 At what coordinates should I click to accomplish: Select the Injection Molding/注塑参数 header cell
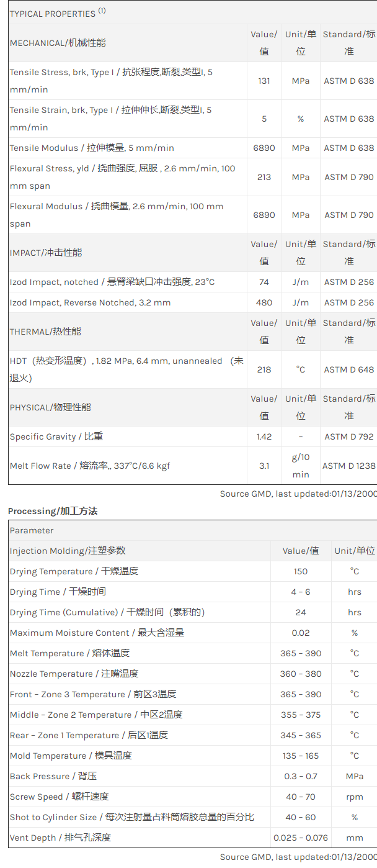(68, 551)
